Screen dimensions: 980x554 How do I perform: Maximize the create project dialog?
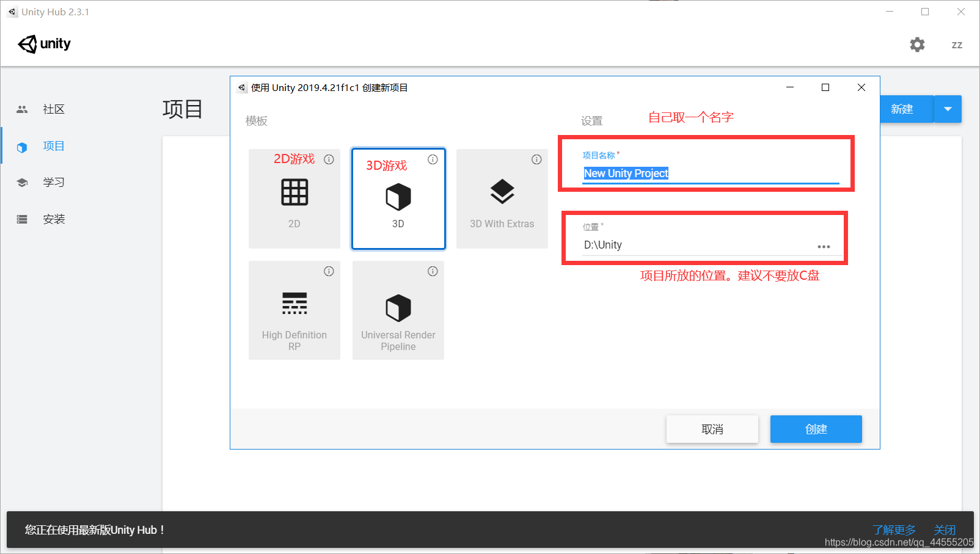click(x=825, y=87)
